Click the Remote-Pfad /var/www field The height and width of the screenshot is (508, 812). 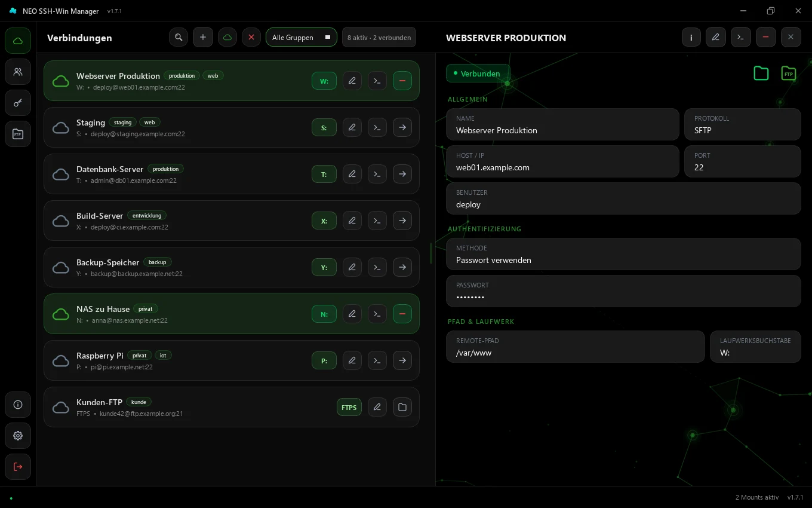pos(576,347)
